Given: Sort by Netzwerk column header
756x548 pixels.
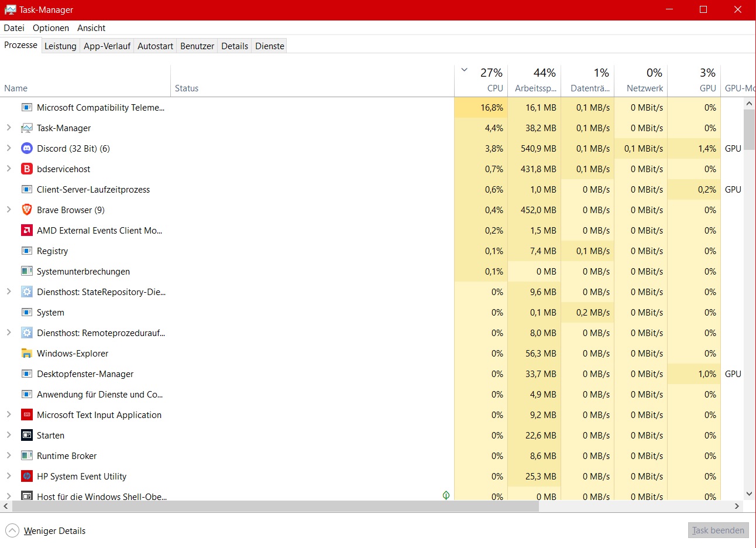Looking at the screenshot, I should pos(641,81).
